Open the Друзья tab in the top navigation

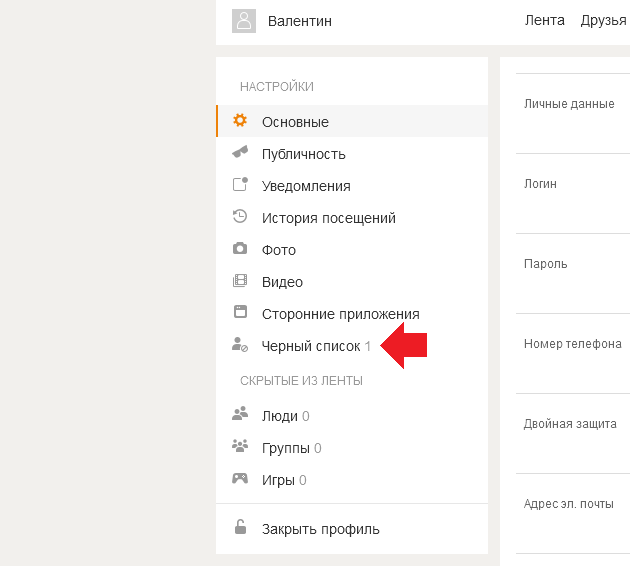[x=603, y=20]
